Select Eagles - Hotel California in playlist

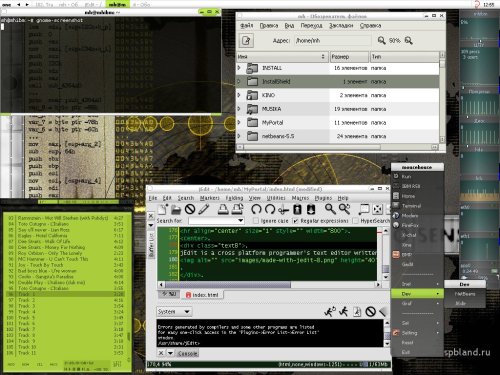65,236
